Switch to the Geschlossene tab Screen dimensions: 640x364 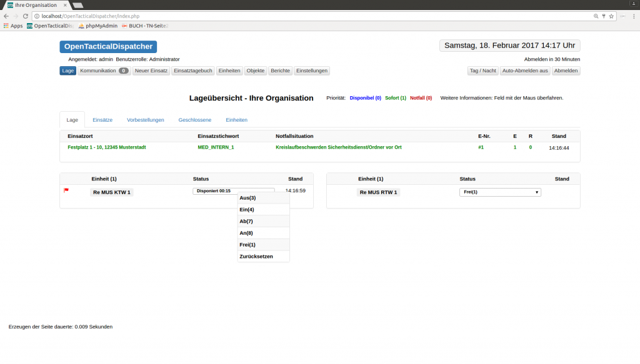(x=195, y=120)
